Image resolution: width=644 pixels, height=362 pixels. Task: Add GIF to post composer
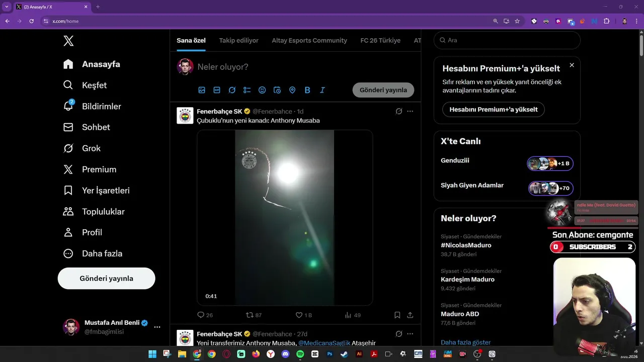(217, 90)
